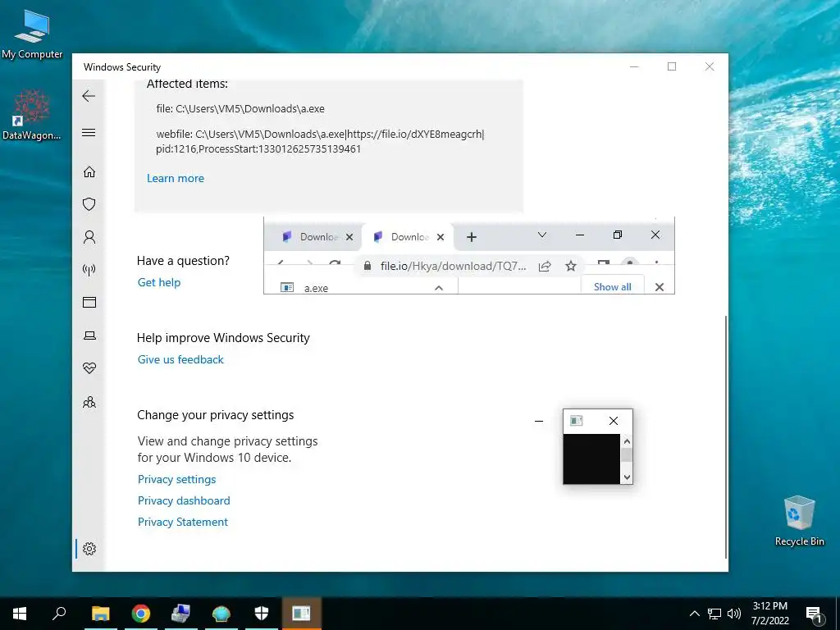Open the hamburger navigation menu in Windows Security
This screenshot has height=630, width=840.
pyautogui.click(x=89, y=132)
